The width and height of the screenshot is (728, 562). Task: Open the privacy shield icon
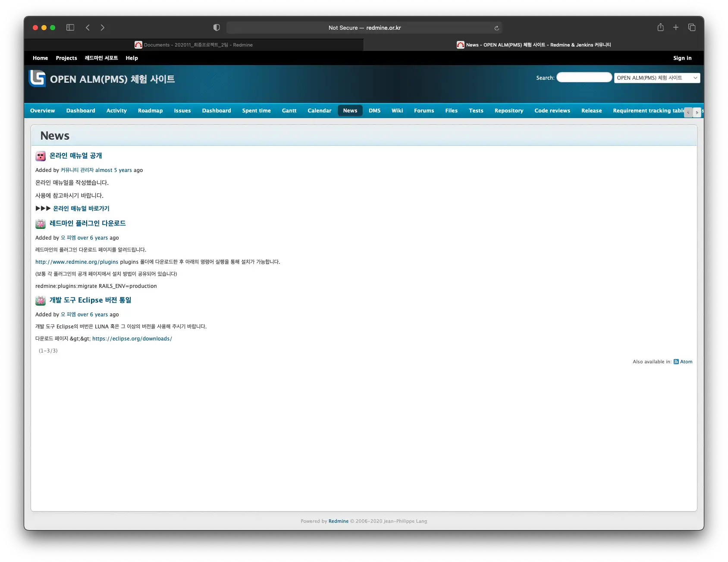[217, 28]
